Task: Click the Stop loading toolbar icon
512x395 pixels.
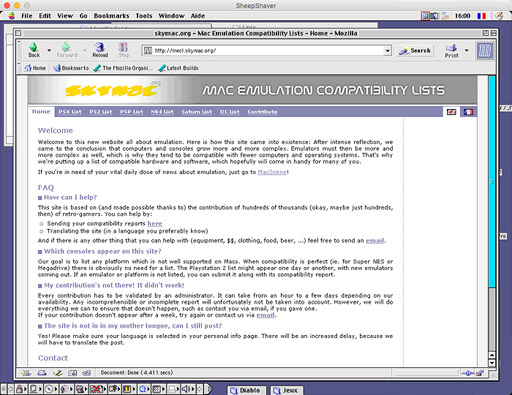Action: point(123,50)
